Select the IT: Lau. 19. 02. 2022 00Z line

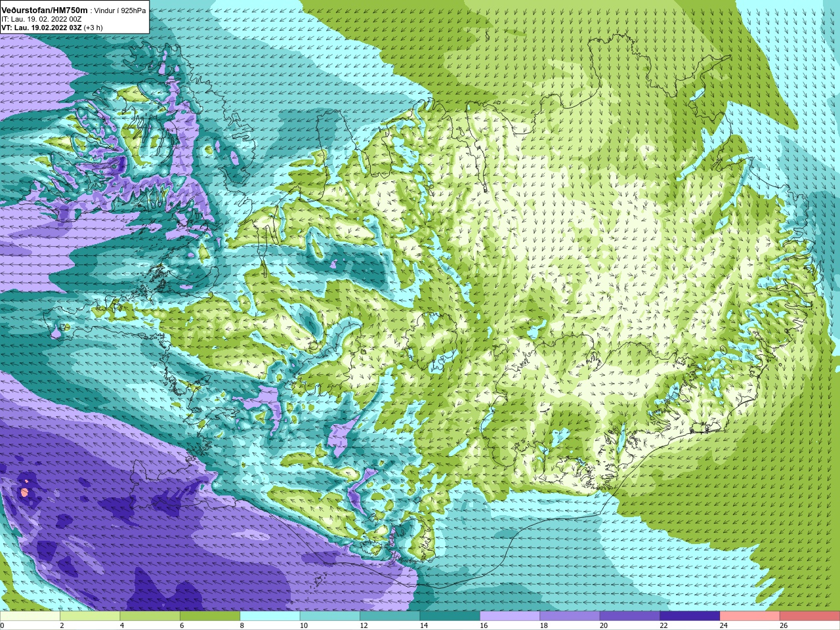tap(41, 19)
